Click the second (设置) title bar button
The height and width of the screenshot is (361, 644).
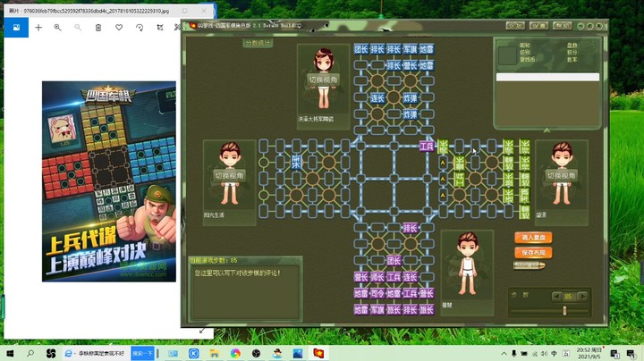[538, 25]
